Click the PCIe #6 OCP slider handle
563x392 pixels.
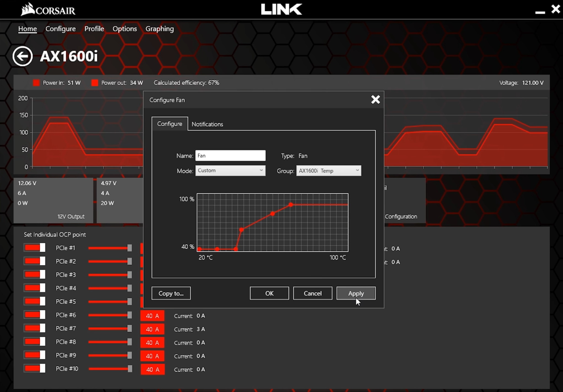[x=129, y=315]
